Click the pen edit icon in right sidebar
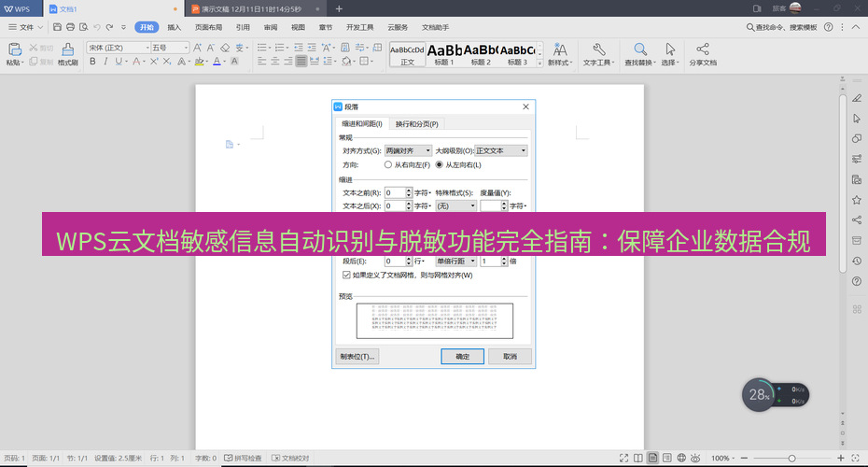868x467 pixels. click(x=857, y=98)
